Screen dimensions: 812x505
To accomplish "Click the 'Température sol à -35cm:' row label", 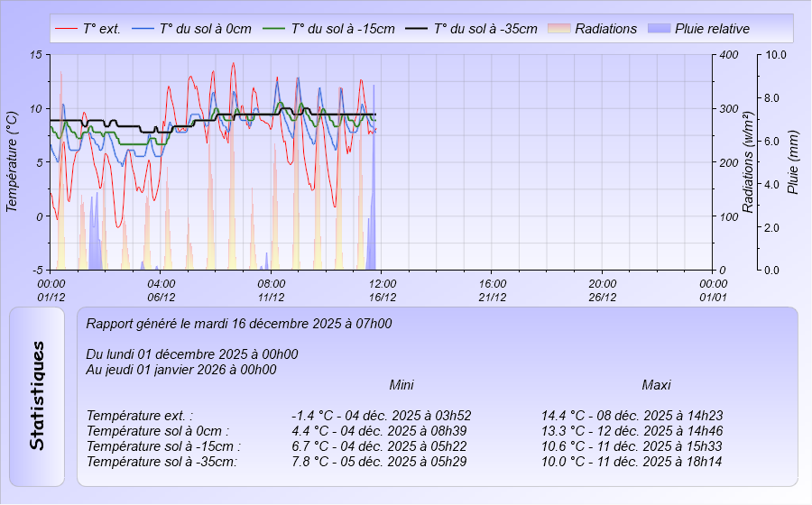I will coord(161,462).
